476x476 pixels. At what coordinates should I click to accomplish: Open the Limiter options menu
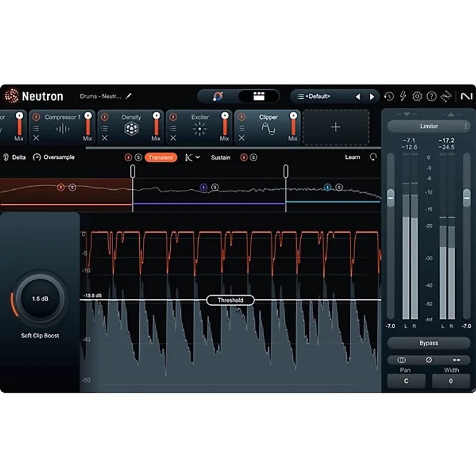click(466, 126)
